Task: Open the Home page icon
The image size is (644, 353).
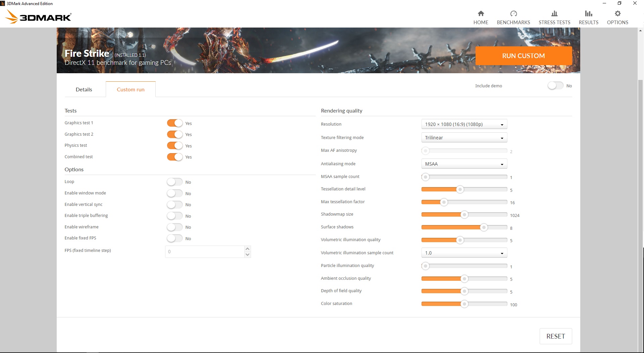Action: click(481, 14)
